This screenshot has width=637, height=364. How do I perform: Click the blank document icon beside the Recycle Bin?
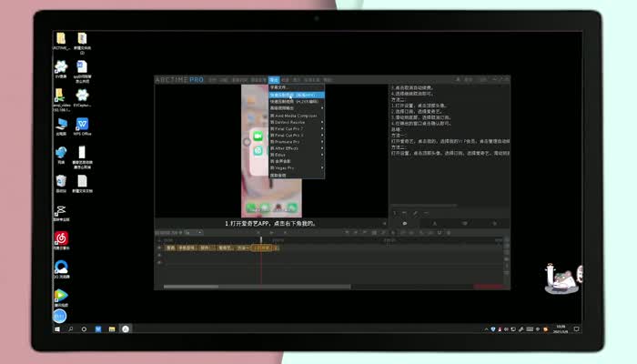(82, 184)
